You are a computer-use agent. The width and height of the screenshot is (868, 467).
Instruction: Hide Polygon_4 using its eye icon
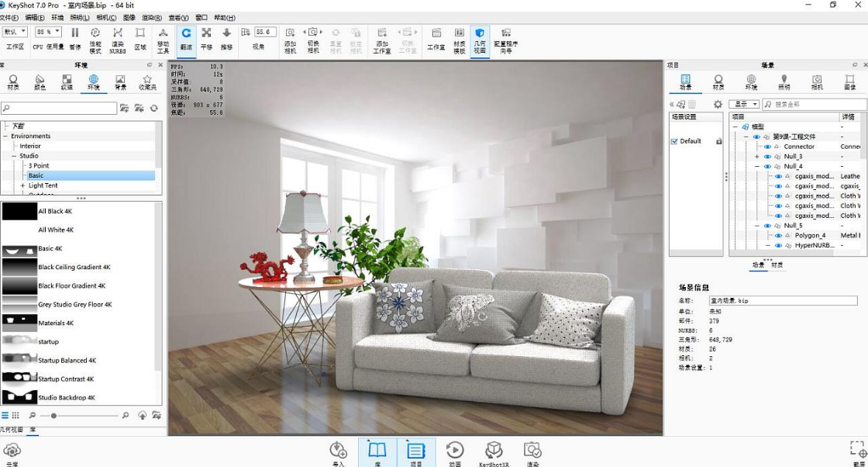(778, 236)
